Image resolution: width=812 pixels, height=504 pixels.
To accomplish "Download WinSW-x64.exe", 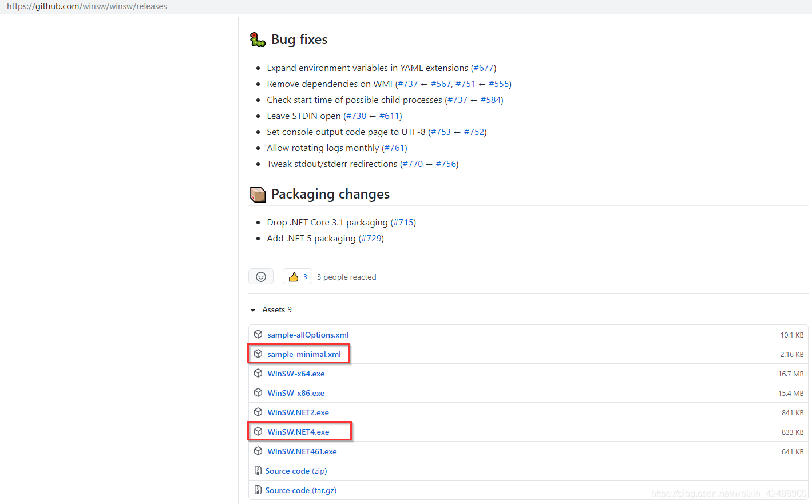I will point(296,374).
